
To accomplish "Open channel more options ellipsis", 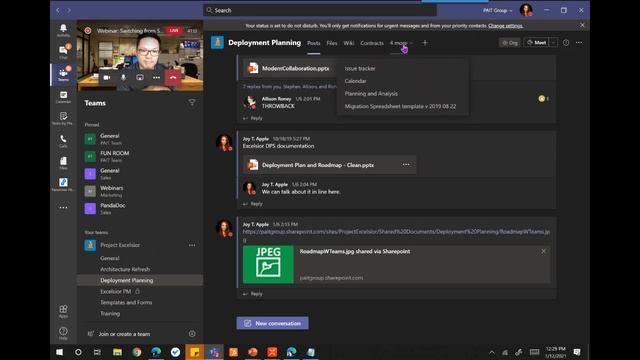I will [579, 42].
